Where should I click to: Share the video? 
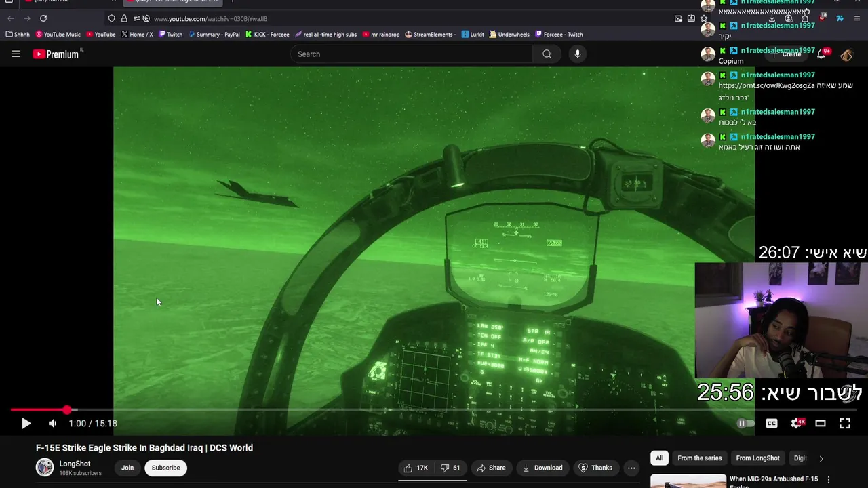(x=491, y=468)
